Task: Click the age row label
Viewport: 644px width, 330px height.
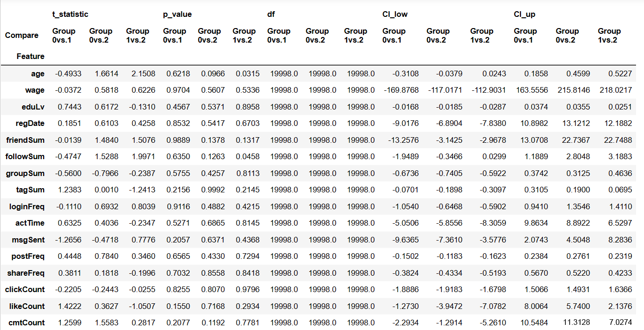Action: (x=38, y=73)
